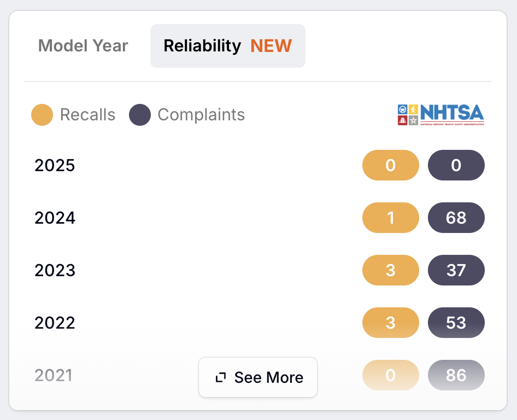Open the 2024 complaints badge showing 68
Viewport: 517px width, 420px height.
tap(456, 218)
